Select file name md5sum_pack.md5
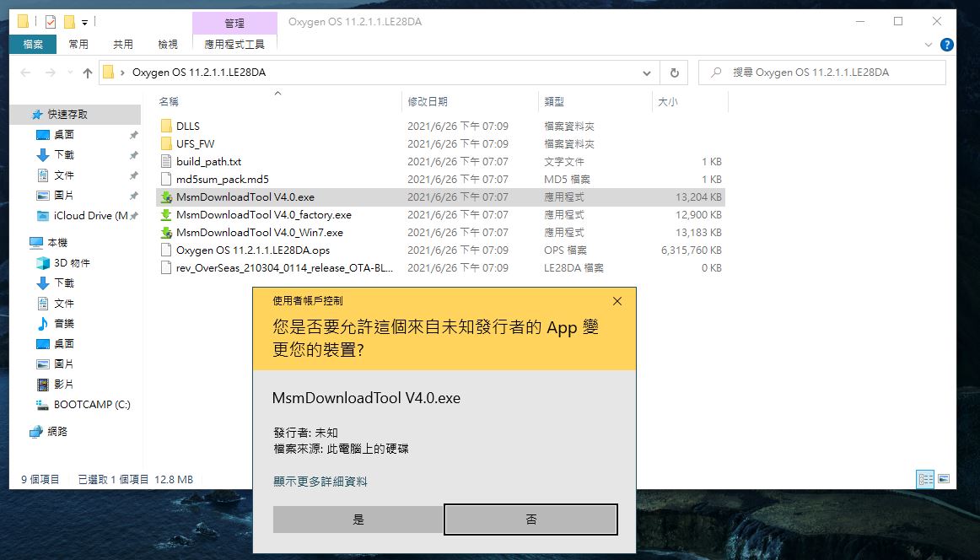 pos(223,179)
